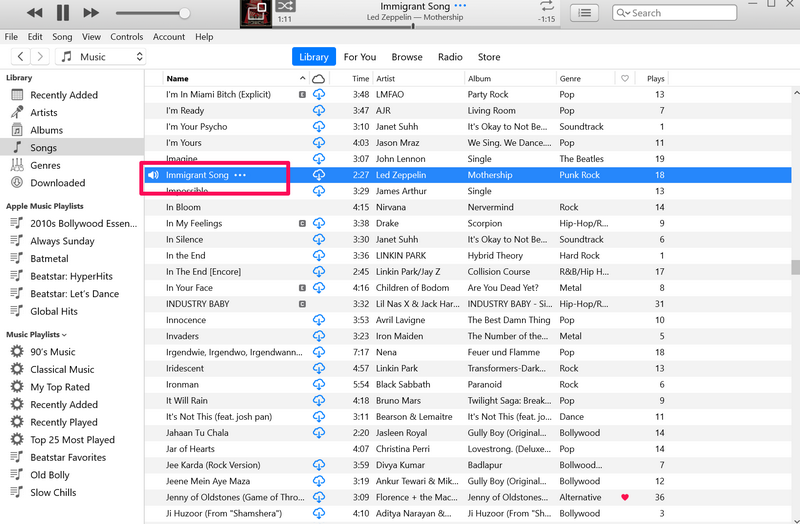Image resolution: width=800 pixels, height=524 pixels.
Task: Toggle repeat mode
Action: click(x=546, y=6)
